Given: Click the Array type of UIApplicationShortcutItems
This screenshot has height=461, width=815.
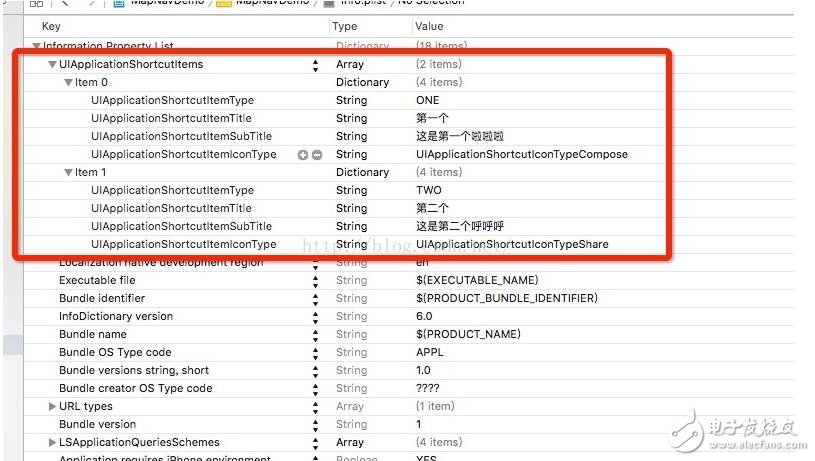Looking at the screenshot, I should click(350, 64).
